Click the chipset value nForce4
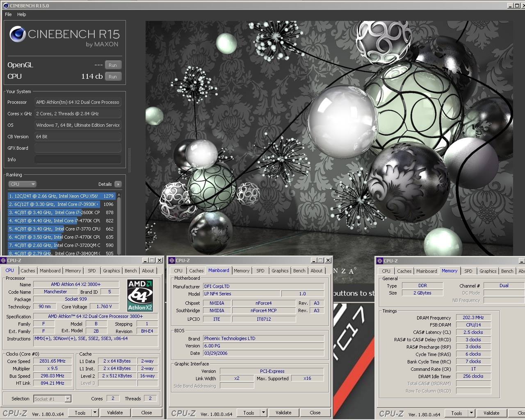This screenshot has width=525, height=420. pos(263,303)
